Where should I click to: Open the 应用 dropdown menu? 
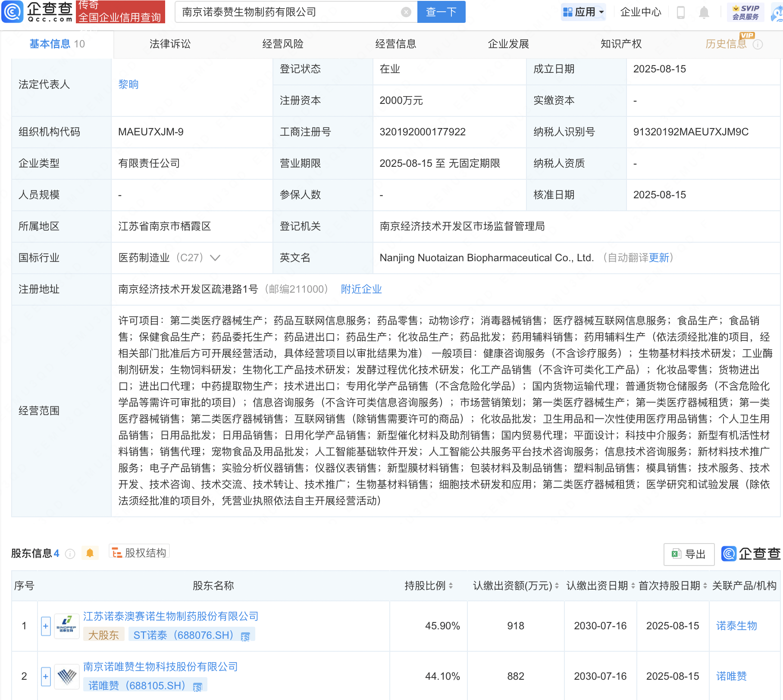tap(583, 12)
